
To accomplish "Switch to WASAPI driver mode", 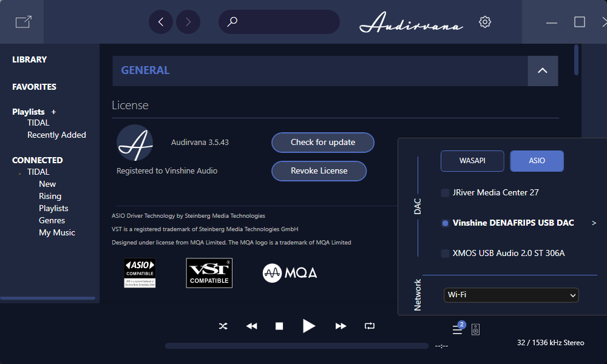I will 472,161.
